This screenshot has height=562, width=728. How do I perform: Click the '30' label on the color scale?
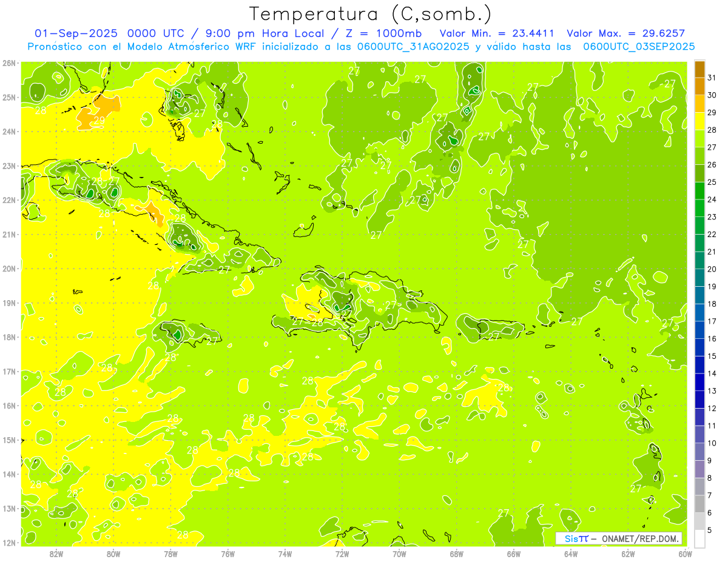coord(712,95)
